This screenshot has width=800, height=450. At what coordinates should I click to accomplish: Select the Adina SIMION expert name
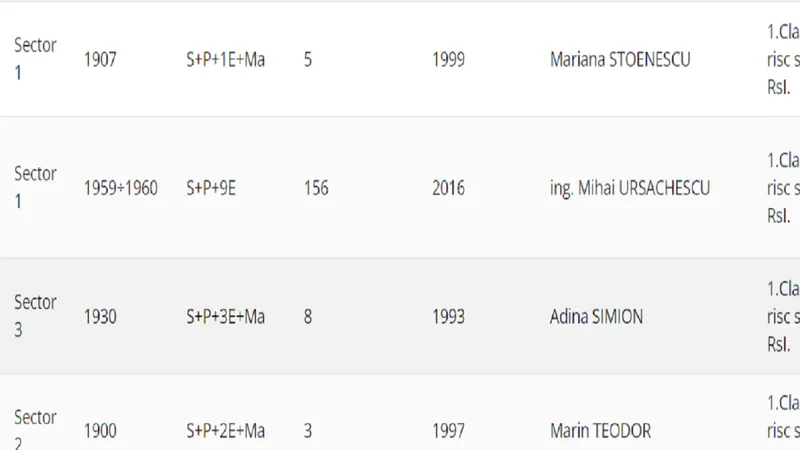[x=596, y=317]
